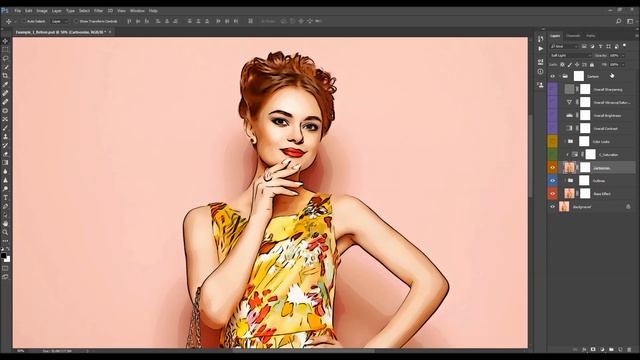Viewport: 640px width, 360px height.
Task: Select the Hand tool
Action: pos(5,224)
